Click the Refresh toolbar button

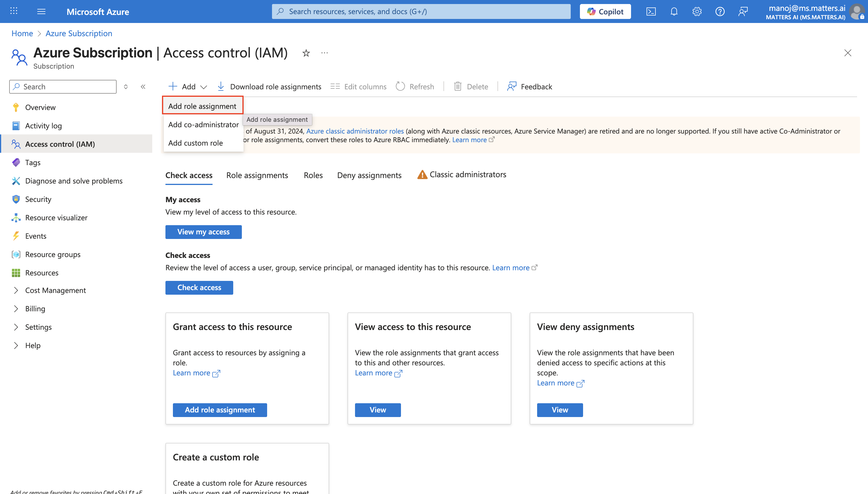coord(415,86)
